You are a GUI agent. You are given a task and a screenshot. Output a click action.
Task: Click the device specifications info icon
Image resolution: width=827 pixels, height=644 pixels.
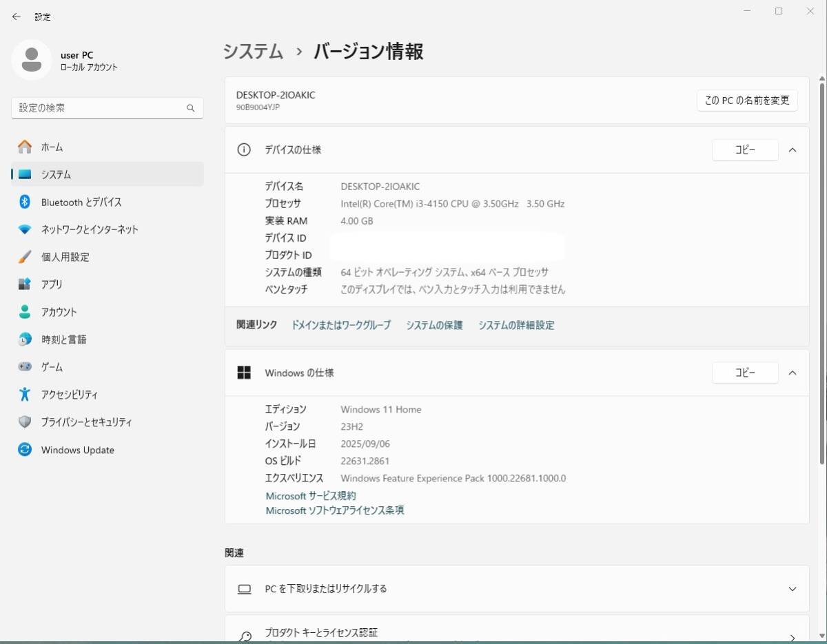click(x=244, y=149)
